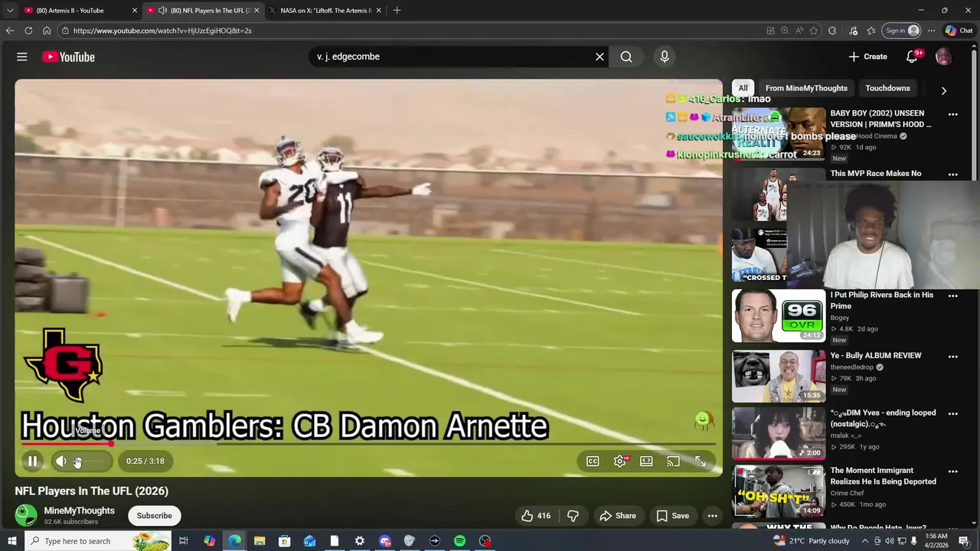Adjust the volume slider handle
Image resolution: width=980 pixels, height=551 pixels.
click(77, 461)
